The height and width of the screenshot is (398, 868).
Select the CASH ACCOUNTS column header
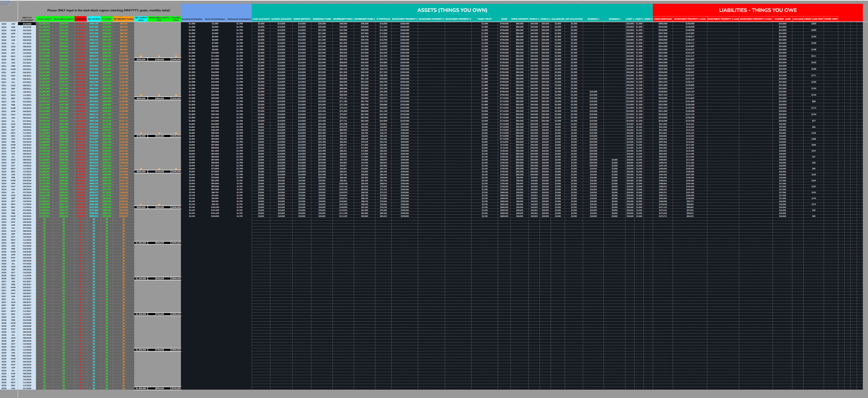point(261,19)
